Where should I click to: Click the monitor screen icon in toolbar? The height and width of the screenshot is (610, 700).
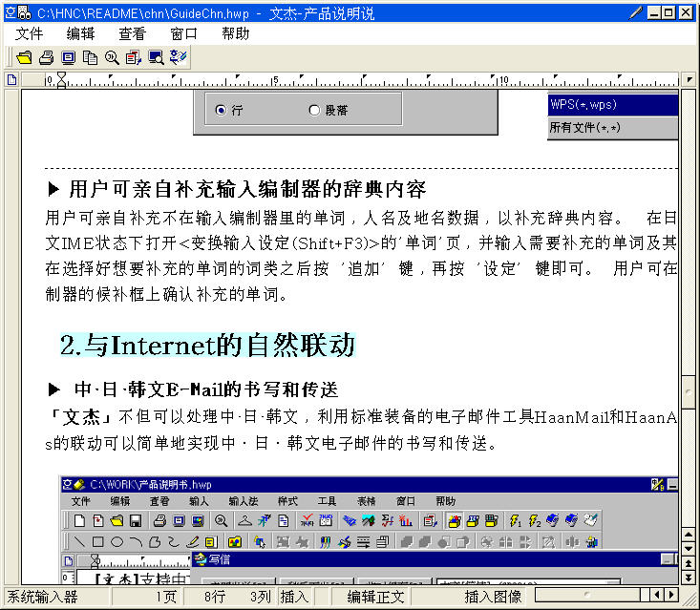(68, 57)
